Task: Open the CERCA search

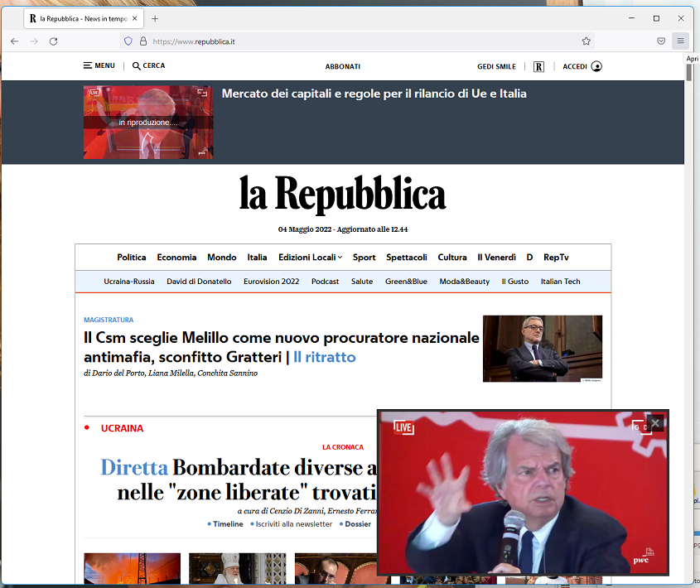Action: click(x=148, y=65)
